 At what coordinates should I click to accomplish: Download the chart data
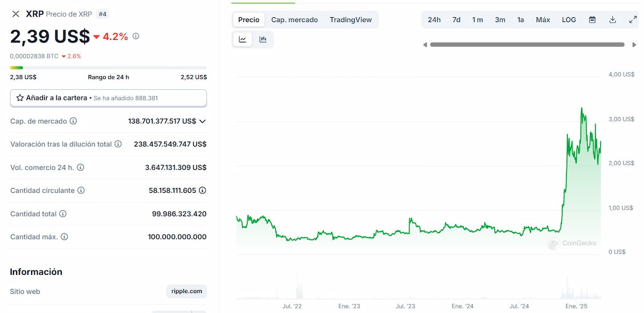coord(612,20)
